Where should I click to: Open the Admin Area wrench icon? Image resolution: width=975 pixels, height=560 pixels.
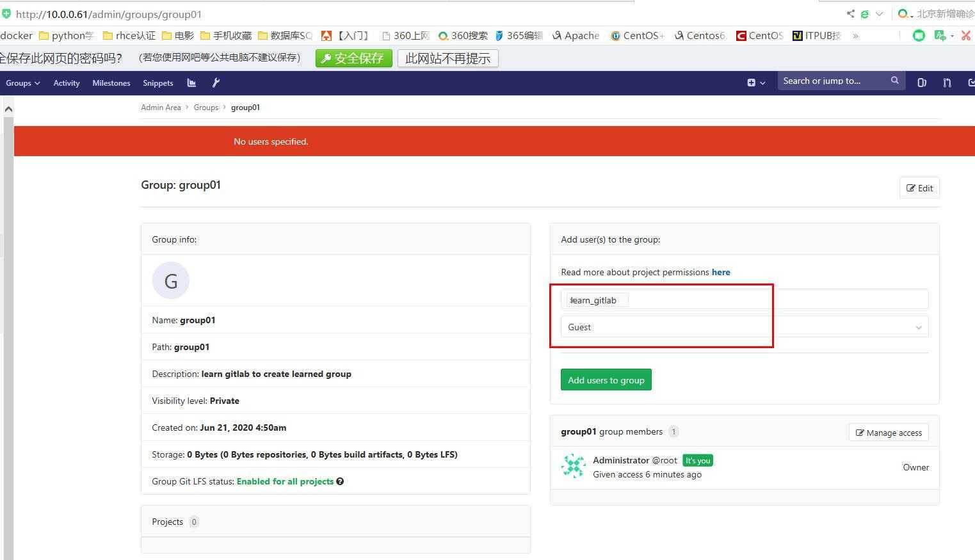tap(216, 83)
